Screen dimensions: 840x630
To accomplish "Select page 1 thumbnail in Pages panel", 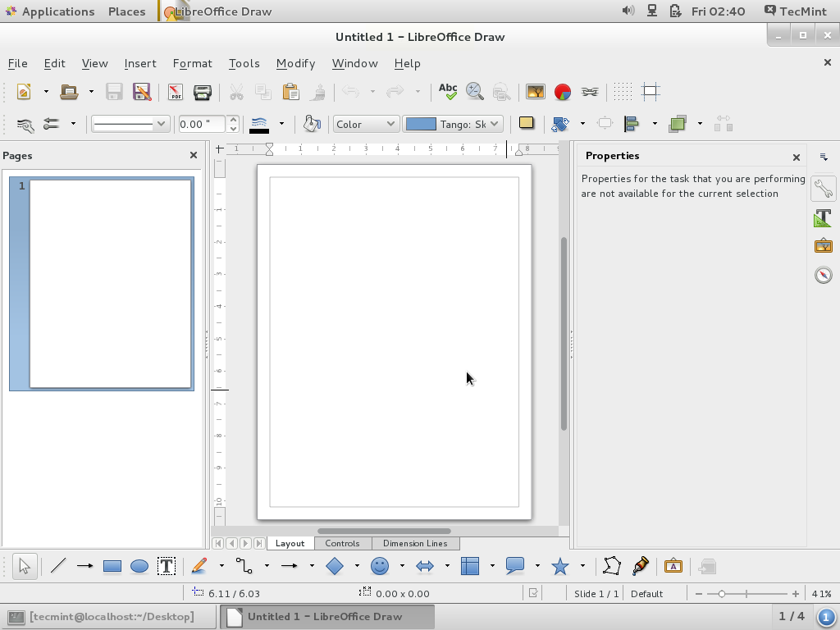I will click(110, 283).
